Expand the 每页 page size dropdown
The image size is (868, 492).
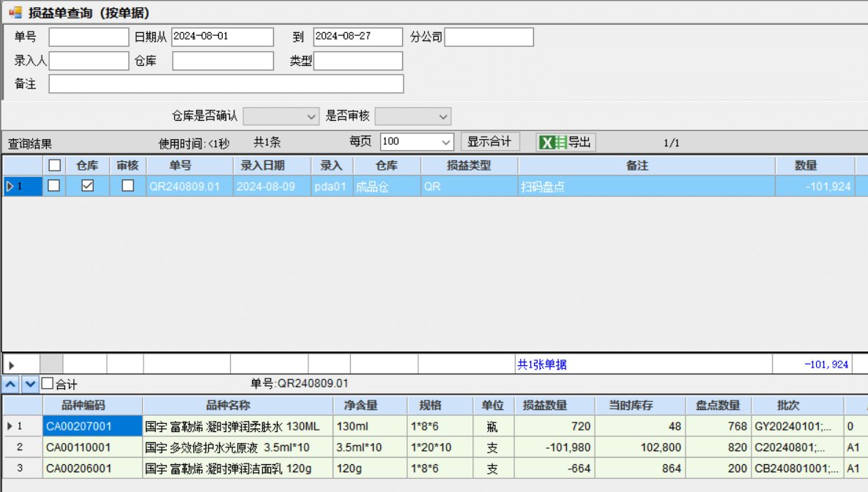pyautogui.click(x=446, y=142)
